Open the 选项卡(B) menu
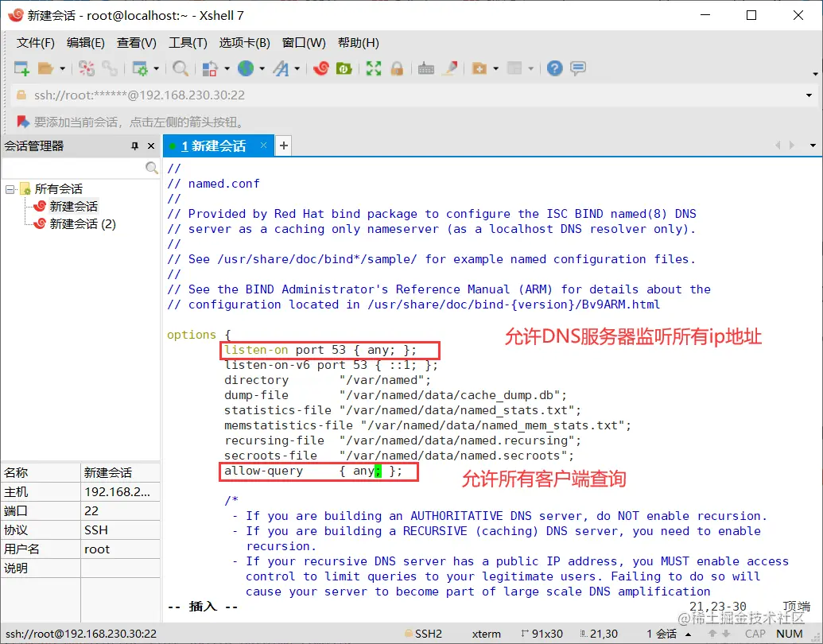Viewport: 823px width, 644px height. (245, 42)
